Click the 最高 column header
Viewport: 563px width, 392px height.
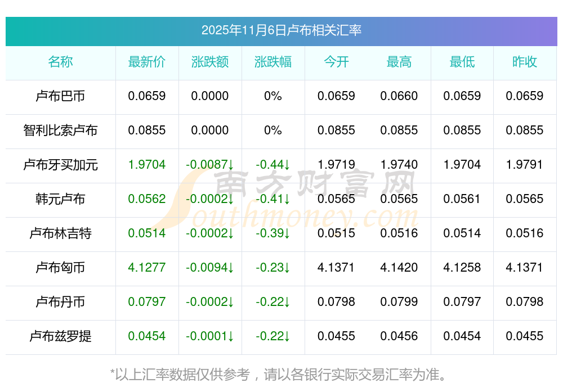[399, 62]
